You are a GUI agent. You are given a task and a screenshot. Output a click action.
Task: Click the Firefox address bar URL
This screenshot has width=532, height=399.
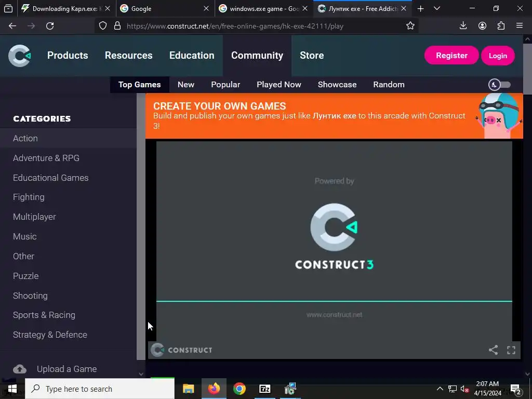[x=235, y=26]
